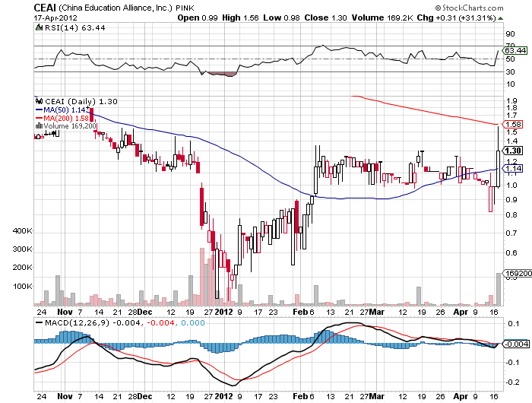Click the green up-arrow after the change percentage
Image resolution: width=532 pixels, height=403 pixels.
tap(500, 18)
